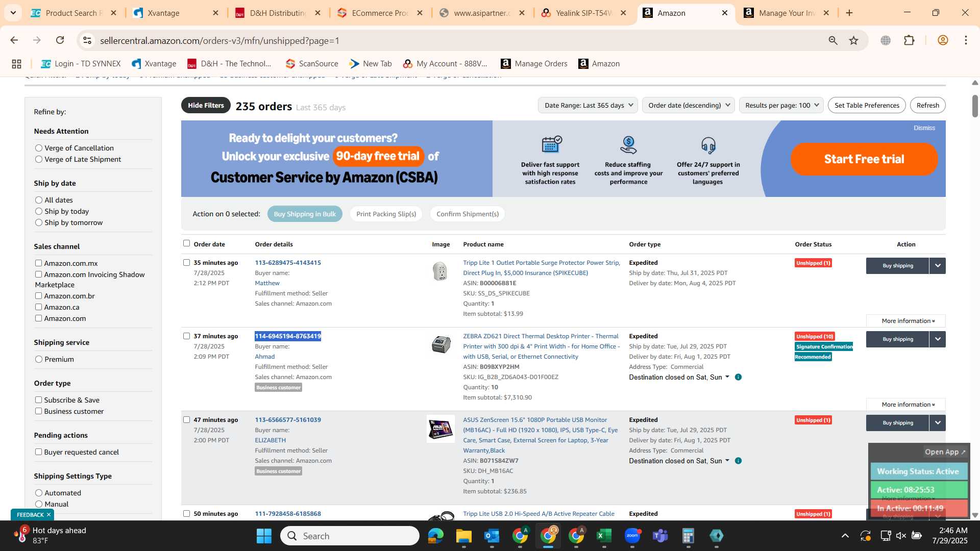Open the Extensions puzzle icon
The width and height of the screenshot is (980, 551).
tap(909, 40)
